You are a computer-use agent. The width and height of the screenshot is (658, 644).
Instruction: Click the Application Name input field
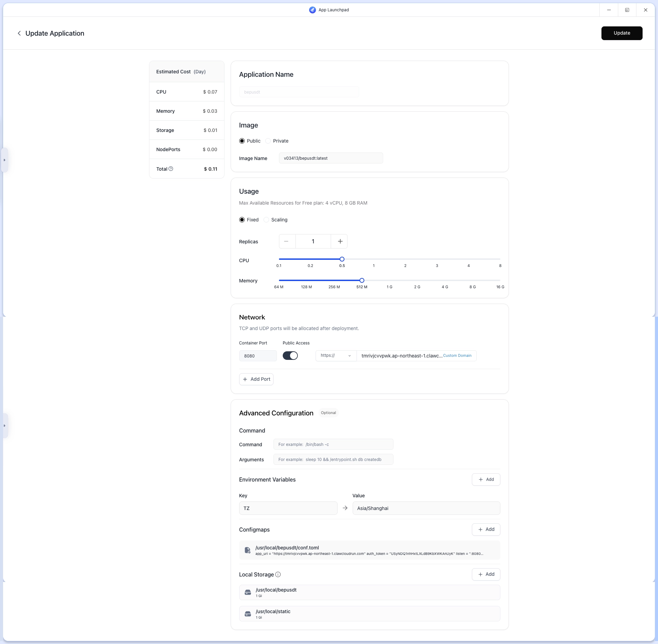(x=299, y=92)
